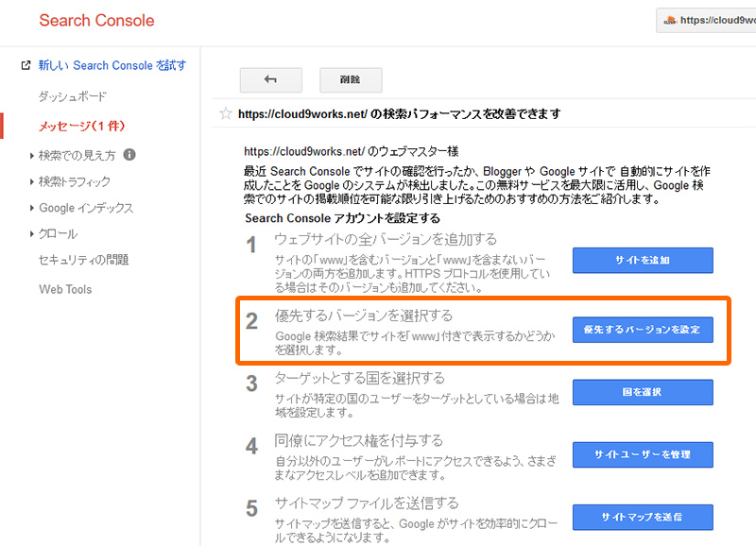Expand the 検索での見え方 sidebar section

(77, 155)
